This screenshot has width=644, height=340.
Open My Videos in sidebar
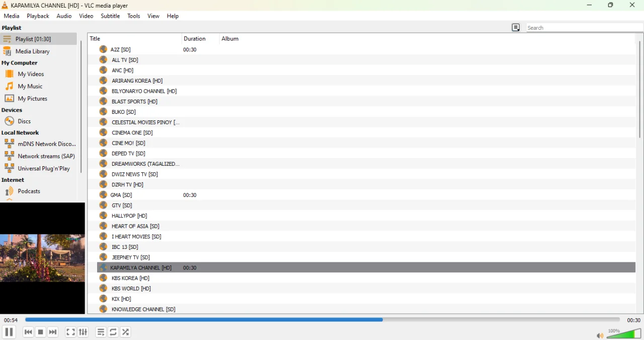(x=39, y=74)
